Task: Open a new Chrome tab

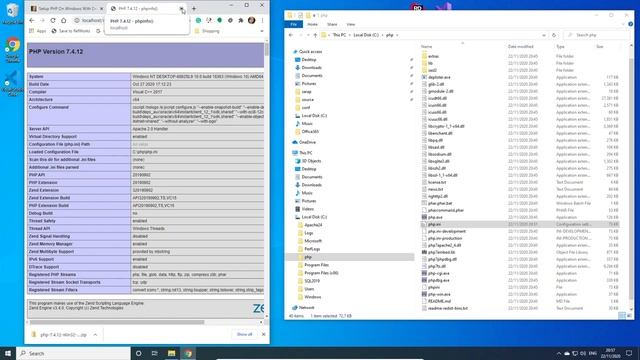Action: coord(194,8)
